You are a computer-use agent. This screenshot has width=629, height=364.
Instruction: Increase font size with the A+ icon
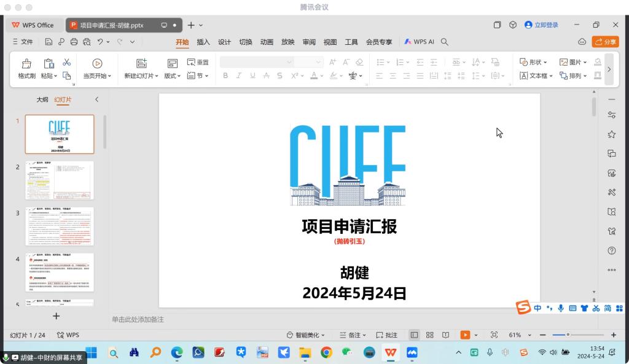[x=332, y=62]
